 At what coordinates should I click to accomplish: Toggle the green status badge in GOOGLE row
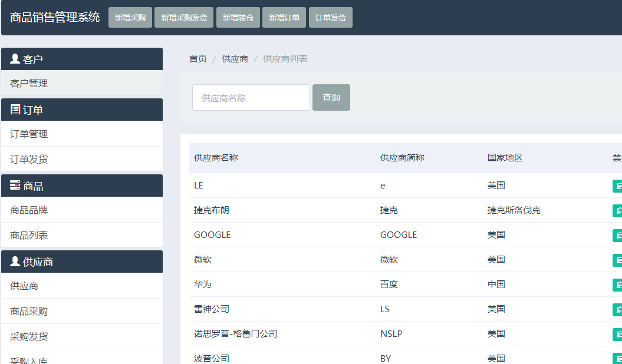[x=617, y=235]
